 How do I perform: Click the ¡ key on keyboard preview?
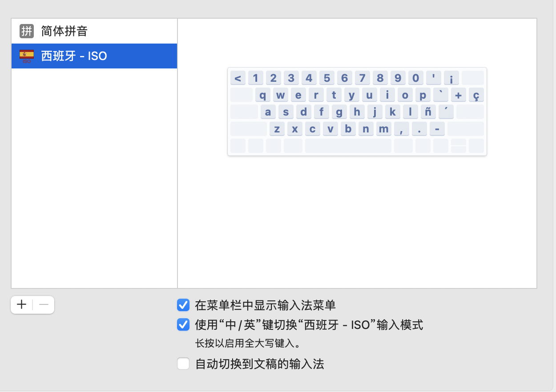coord(451,78)
